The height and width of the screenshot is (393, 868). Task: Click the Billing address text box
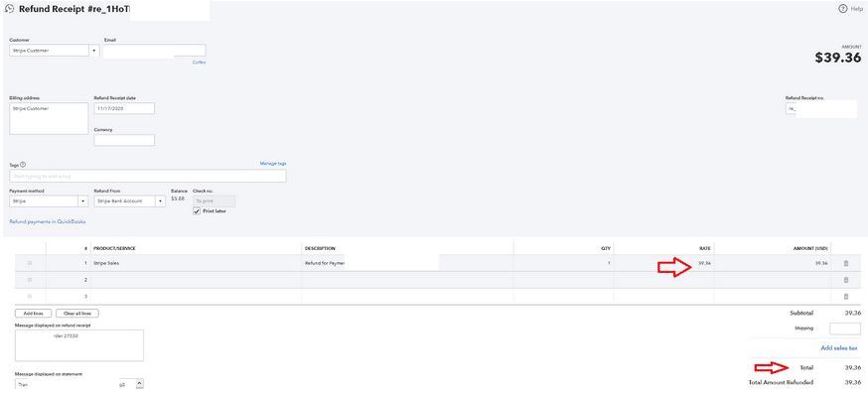point(49,118)
